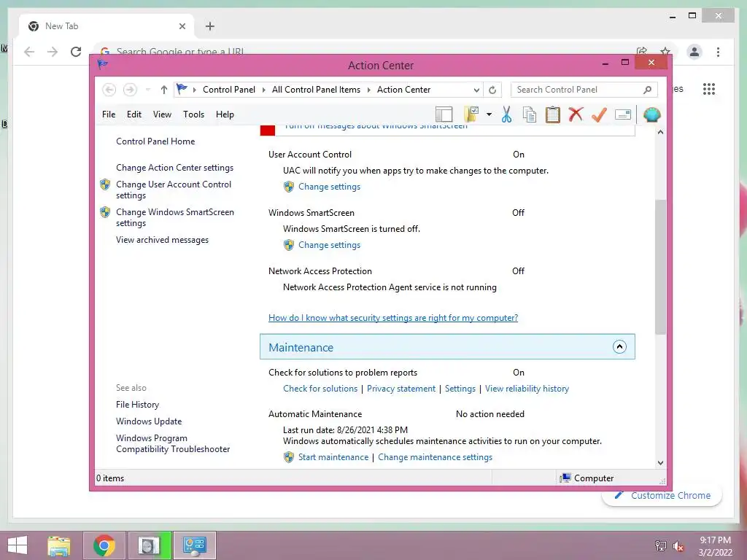Viewport: 747px width, 560px height.
Task: Click the Windows Start button
Action: pos(18,545)
